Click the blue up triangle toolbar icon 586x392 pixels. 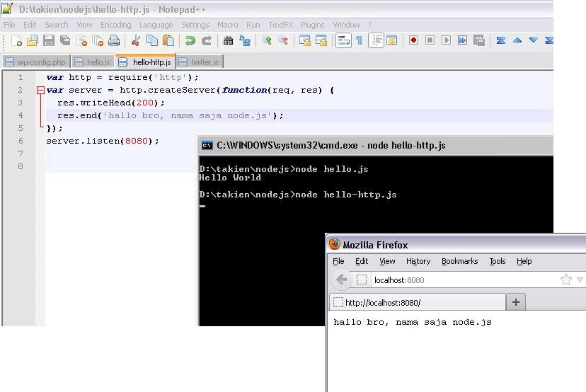click(517, 40)
